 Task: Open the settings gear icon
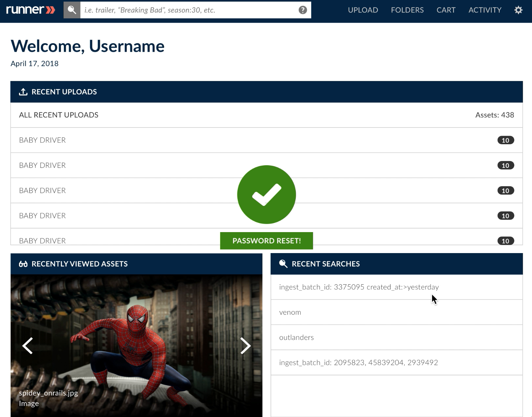pos(518,10)
